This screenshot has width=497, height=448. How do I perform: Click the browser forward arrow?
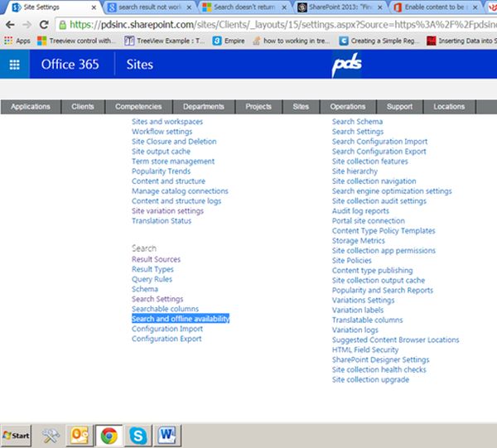27,24
